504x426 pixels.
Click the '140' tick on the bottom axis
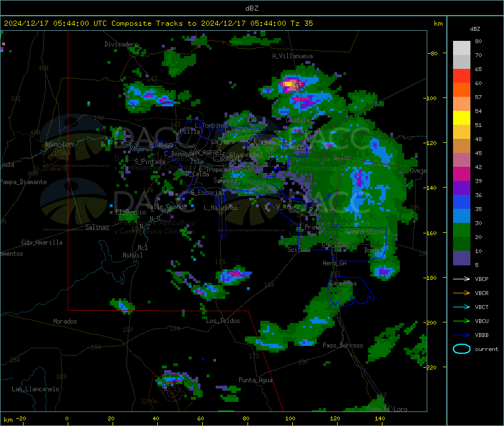[x=380, y=419]
